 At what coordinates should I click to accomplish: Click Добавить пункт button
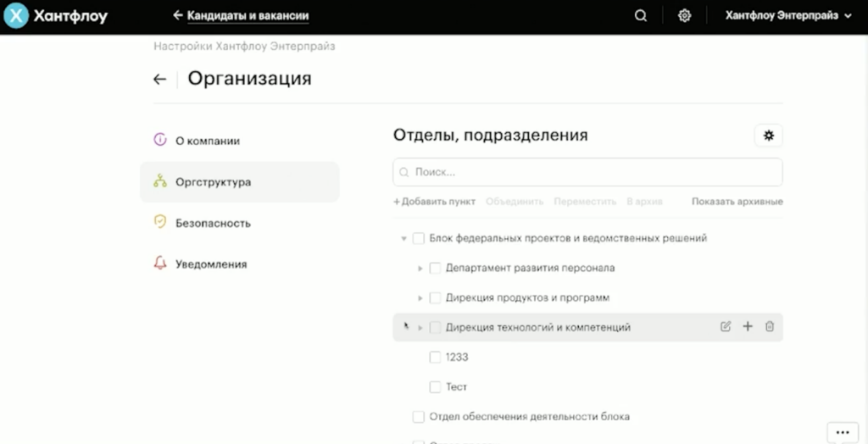click(435, 202)
